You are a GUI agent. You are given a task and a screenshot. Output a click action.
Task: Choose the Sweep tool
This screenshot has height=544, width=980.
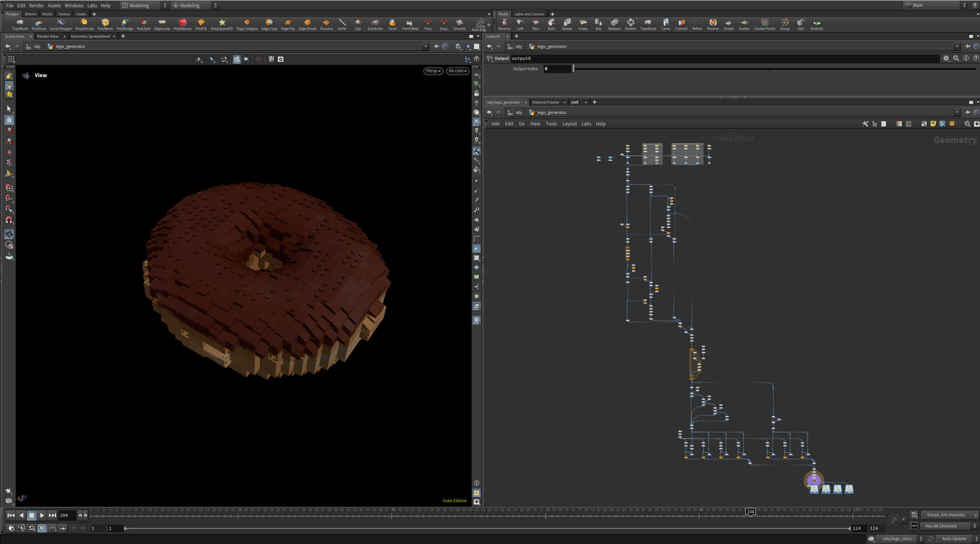coord(567,25)
